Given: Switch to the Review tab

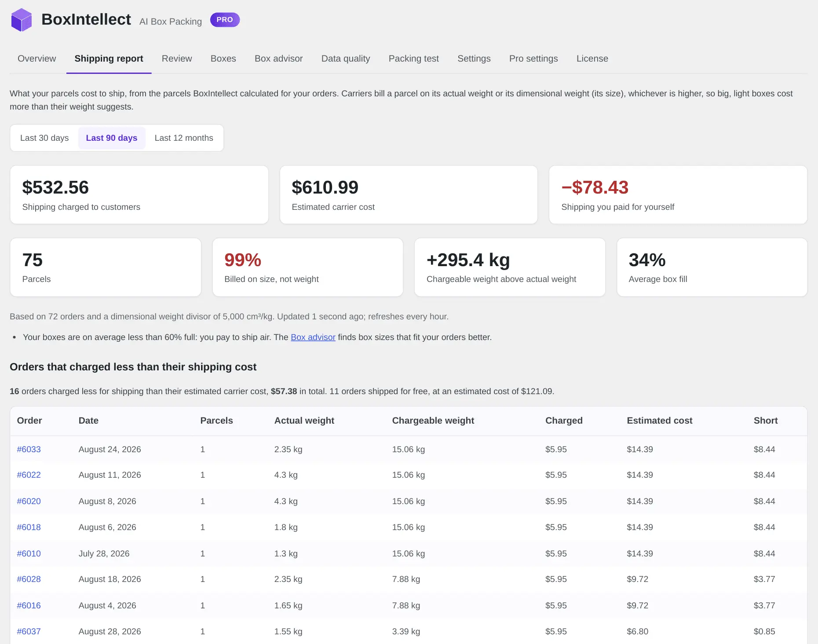Looking at the screenshot, I should pos(177,59).
